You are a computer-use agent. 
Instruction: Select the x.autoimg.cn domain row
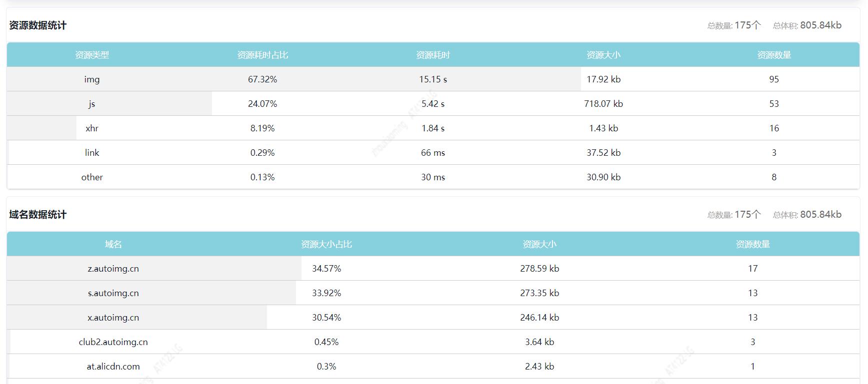coord(113,318)
